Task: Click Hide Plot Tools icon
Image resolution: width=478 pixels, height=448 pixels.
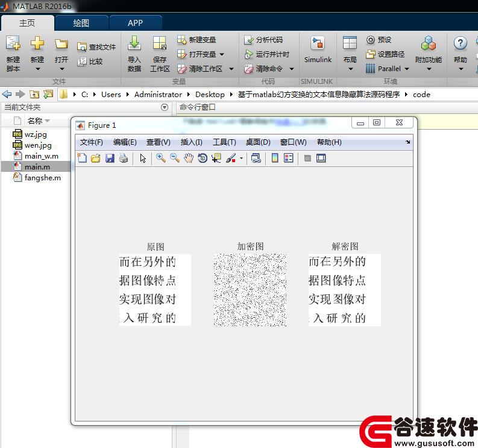Action: point(307,158)
